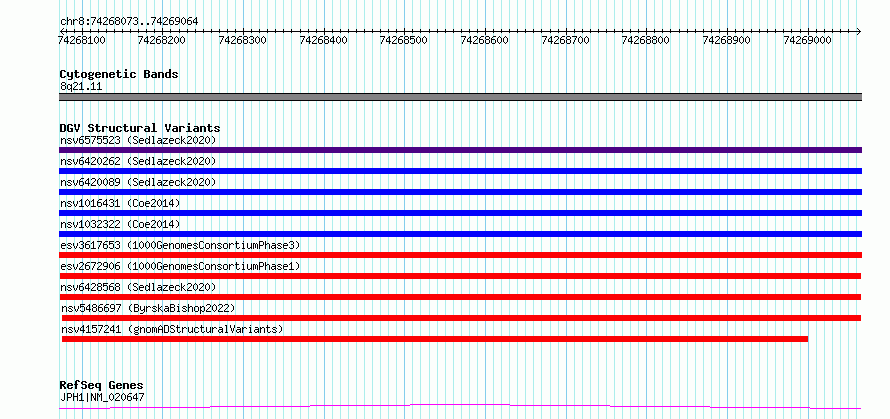Open the nsv6420262 (Sedlazeck2020) variant label

pyautogui.click(x=138, y=161)
